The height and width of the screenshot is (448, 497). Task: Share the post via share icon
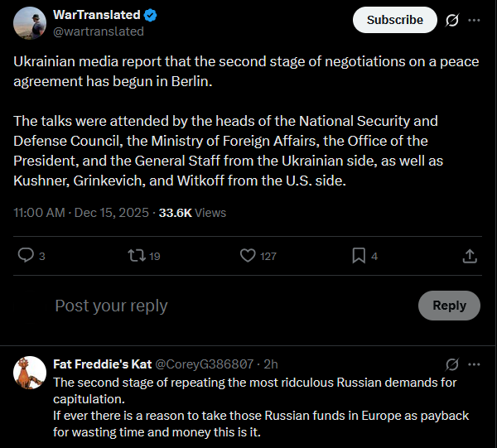(469, 256)
